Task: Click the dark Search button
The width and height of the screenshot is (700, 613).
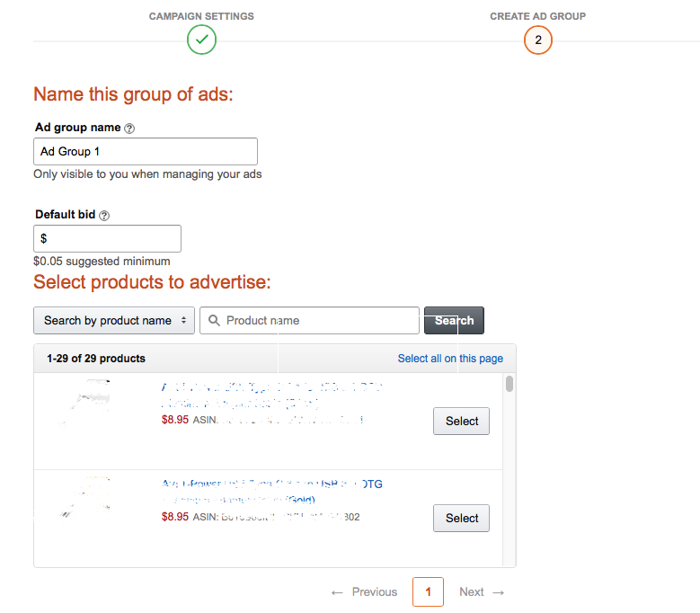Action: [x=454, y=320]
